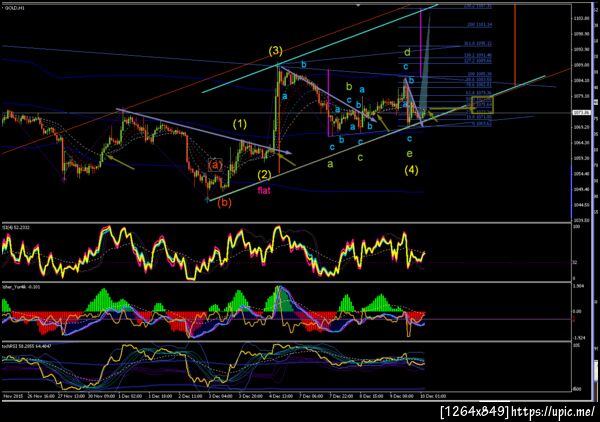Select the orange (b) label at chart low
This screenshot has height=422, width=600.
[x=224, y=202]
